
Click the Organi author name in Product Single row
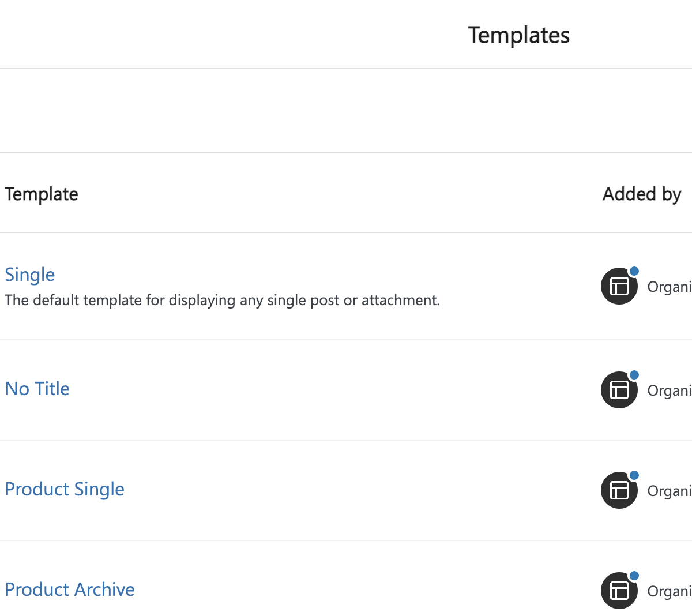pos(670,491)
